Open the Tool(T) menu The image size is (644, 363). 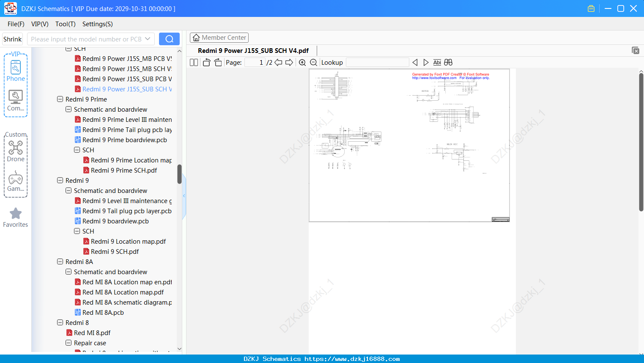[x=66, y=24]
